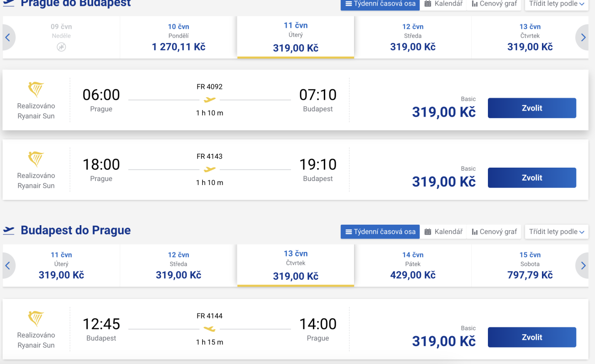Click the Ryanair harp logo on flight FR 4092
Viewport: 595px width, 364px height.
36,89
